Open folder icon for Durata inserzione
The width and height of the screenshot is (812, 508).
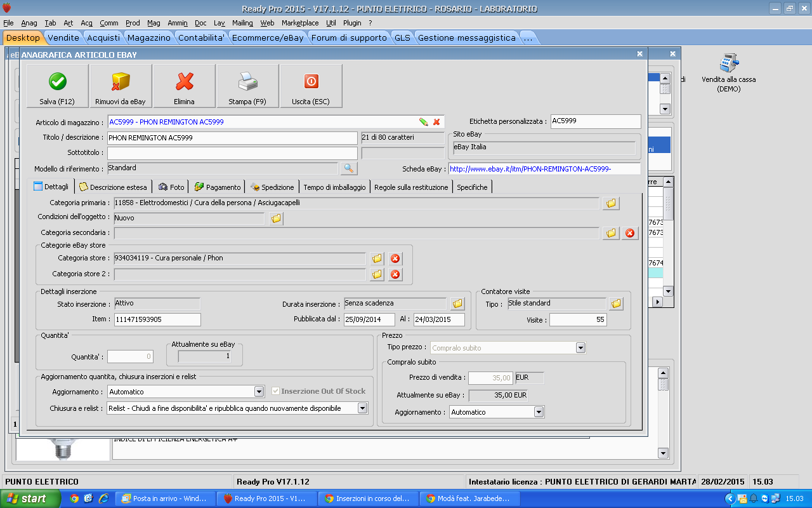pyautogui.click(x=457, y=304)
